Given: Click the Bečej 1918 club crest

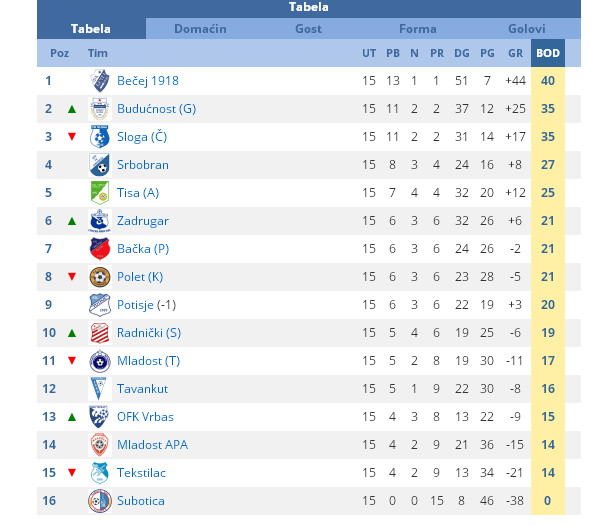Looking at the screenshot, I should click(x=99, y=81).
